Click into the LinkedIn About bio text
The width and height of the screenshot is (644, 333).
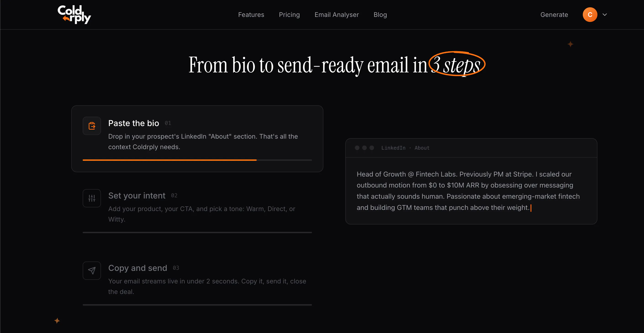pos(468,191)
